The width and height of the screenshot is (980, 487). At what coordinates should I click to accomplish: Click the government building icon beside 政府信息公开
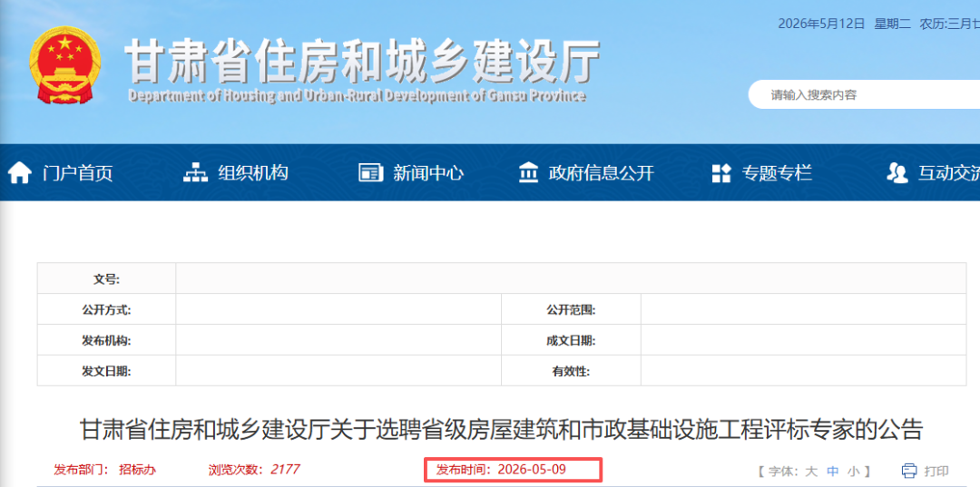529,173
